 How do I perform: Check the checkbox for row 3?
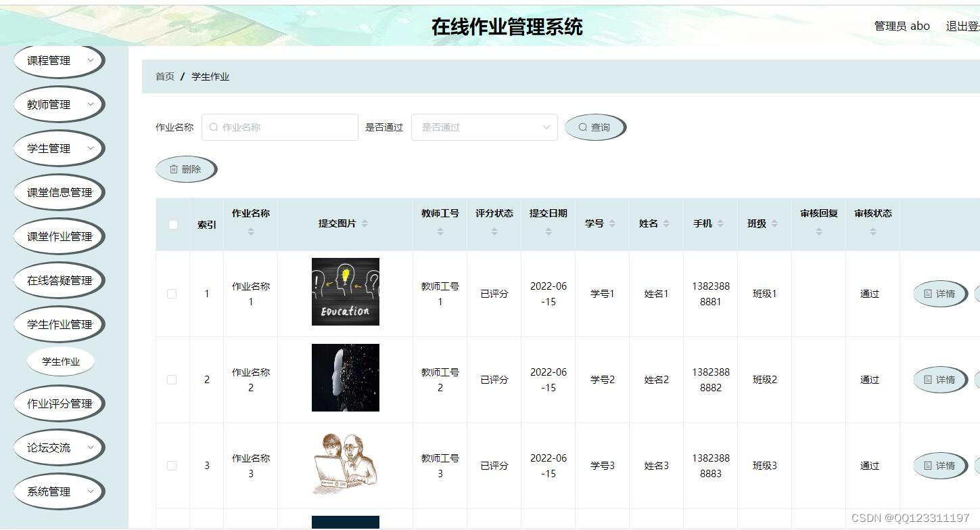pos(172,466)
